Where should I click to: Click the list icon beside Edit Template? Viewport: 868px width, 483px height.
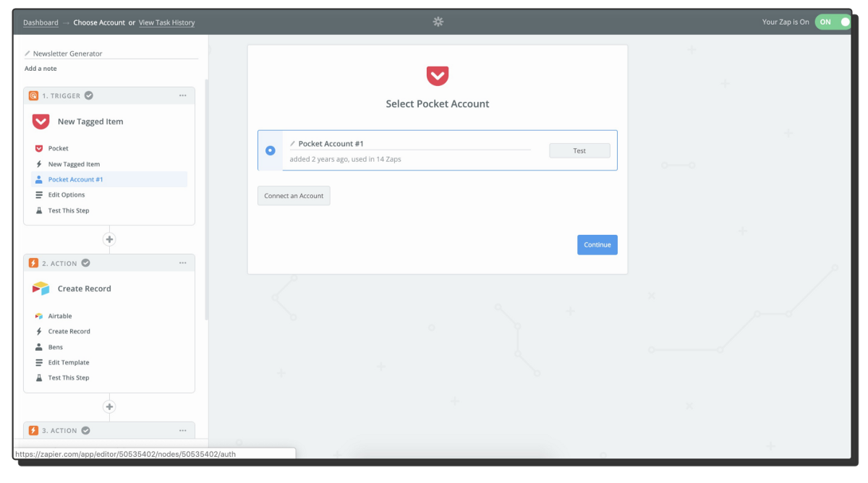[x=39, y=362]
